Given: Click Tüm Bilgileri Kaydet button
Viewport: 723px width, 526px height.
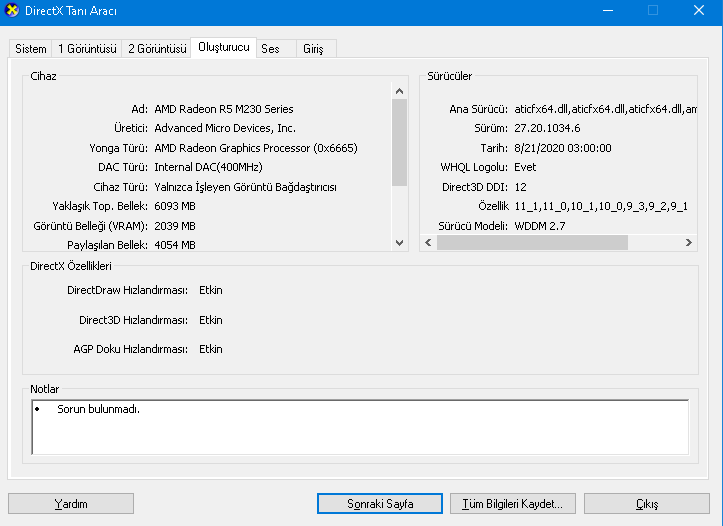Looking at the screenshot, I should [513, 503].
